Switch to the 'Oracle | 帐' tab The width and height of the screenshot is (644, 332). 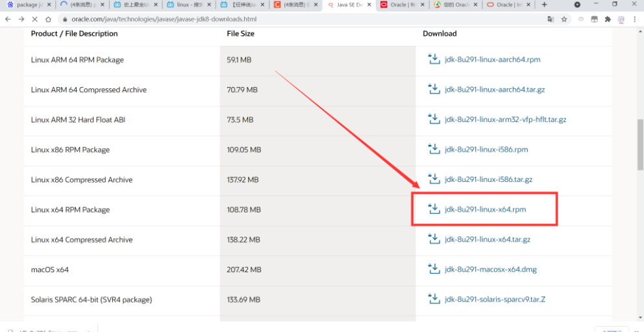coord(402,5)
